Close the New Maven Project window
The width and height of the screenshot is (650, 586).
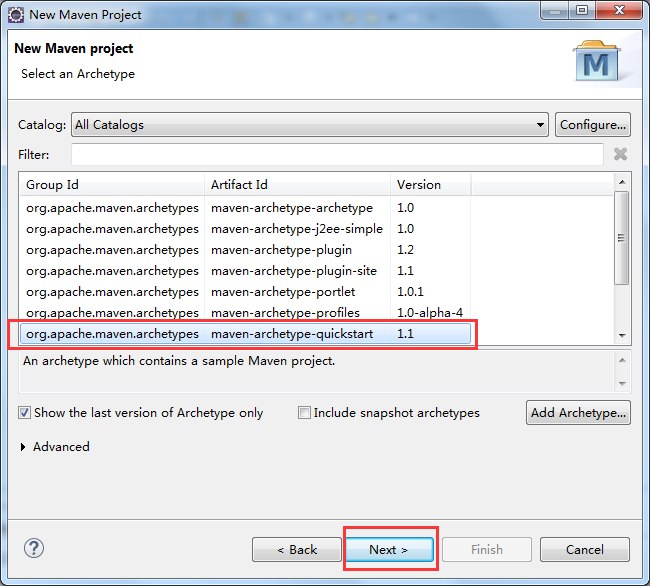(619, 10)
